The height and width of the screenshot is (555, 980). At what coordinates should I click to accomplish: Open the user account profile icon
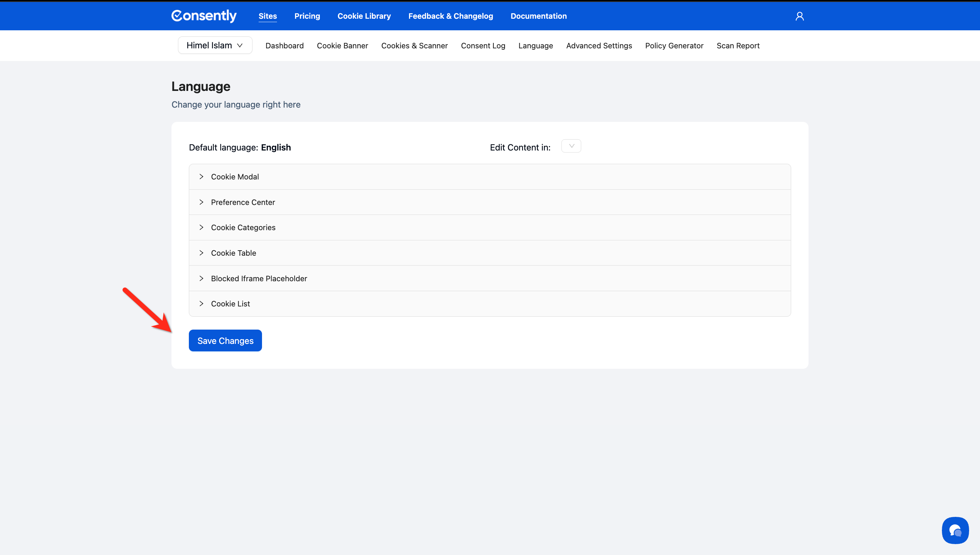(799, 16)
